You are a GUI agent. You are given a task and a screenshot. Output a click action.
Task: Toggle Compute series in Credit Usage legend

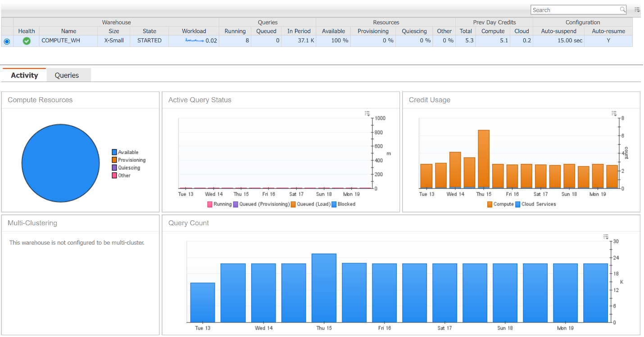(500, 204)
